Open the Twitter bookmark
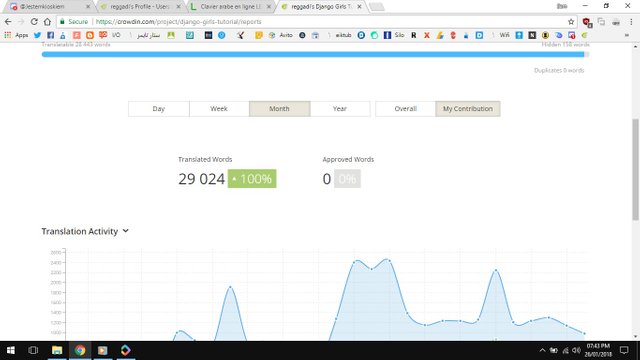The height and width of the screenshot is (360, 640). coord(38,35)
